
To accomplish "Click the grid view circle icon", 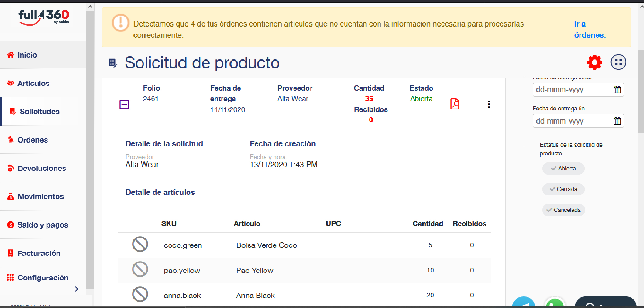I will [x=618, y=62].
